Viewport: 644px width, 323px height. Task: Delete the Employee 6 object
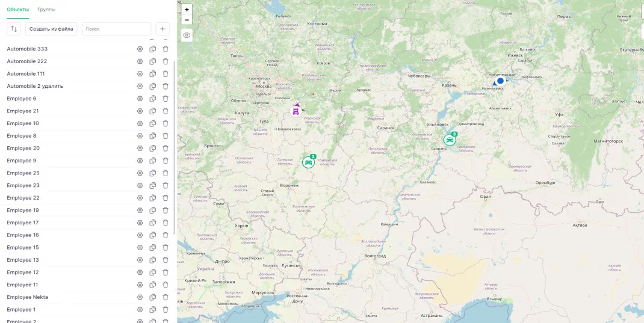click(166, 99)
